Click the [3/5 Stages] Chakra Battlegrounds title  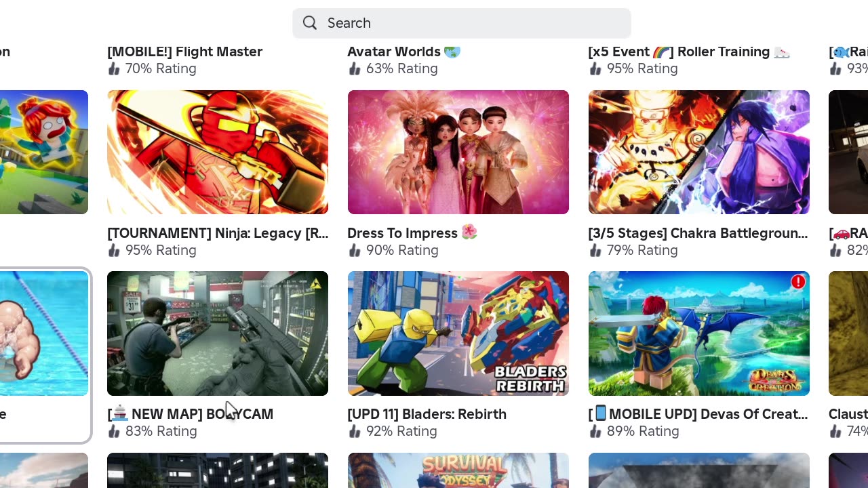point(698,233)
